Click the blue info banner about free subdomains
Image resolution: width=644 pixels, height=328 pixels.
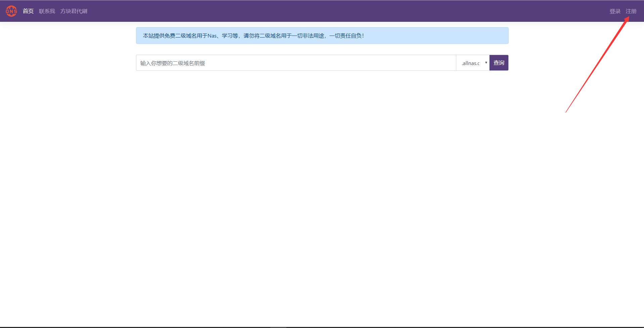322,36
